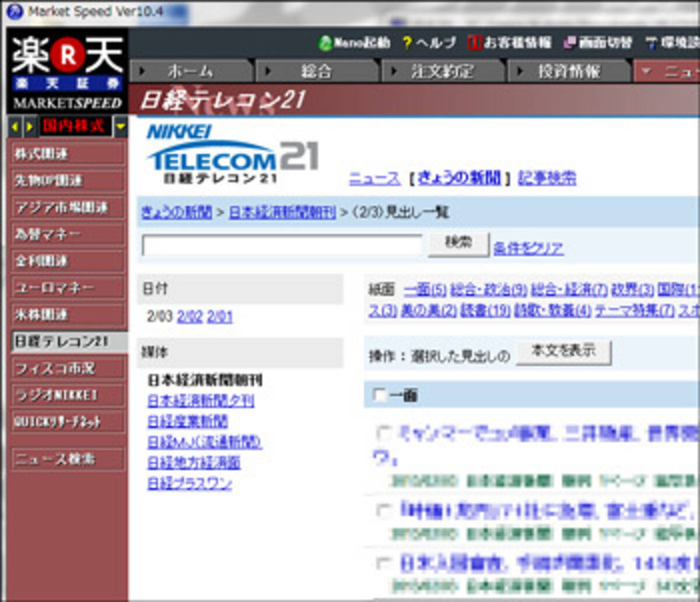This screenshot has width=700, height=602.
Task: Click the Rakuten Securities logo
Action: (x=68, y=70)
